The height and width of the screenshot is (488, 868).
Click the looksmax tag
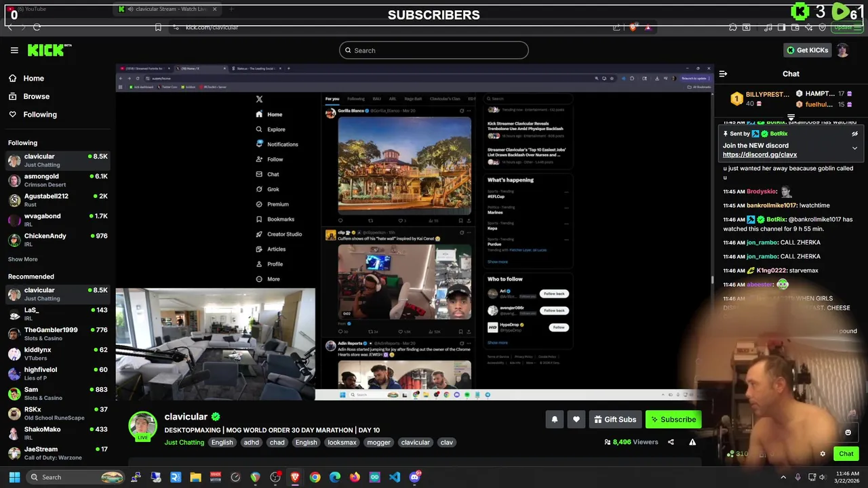tap(342, 443)
